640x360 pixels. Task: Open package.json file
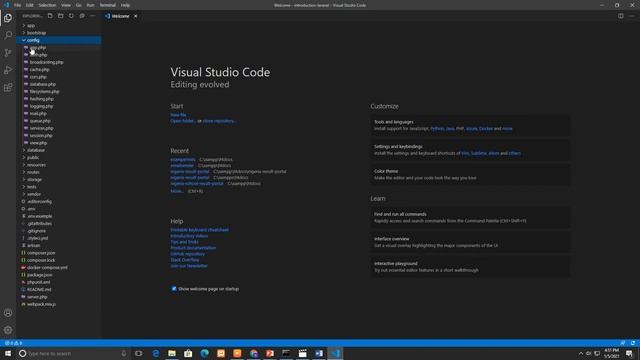39,275
